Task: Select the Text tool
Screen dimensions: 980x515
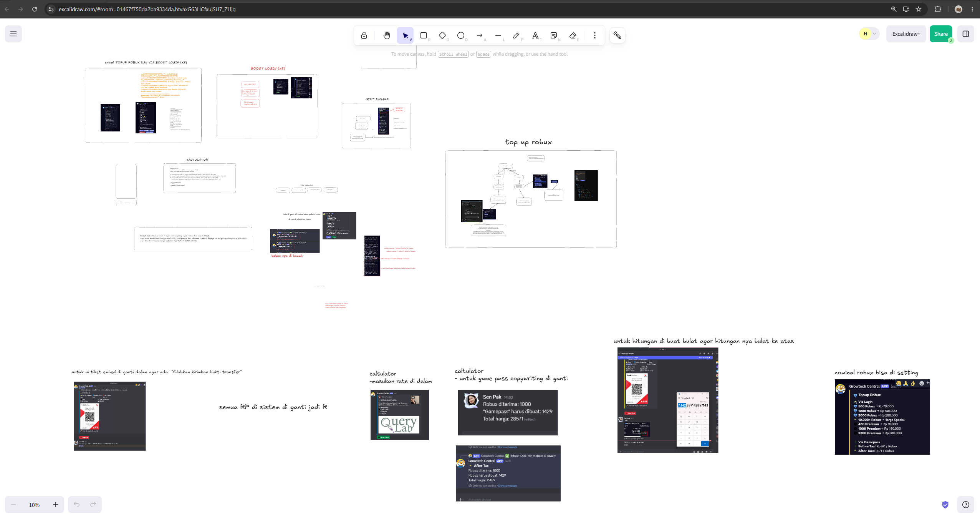Action: click(x=535, y=35)
